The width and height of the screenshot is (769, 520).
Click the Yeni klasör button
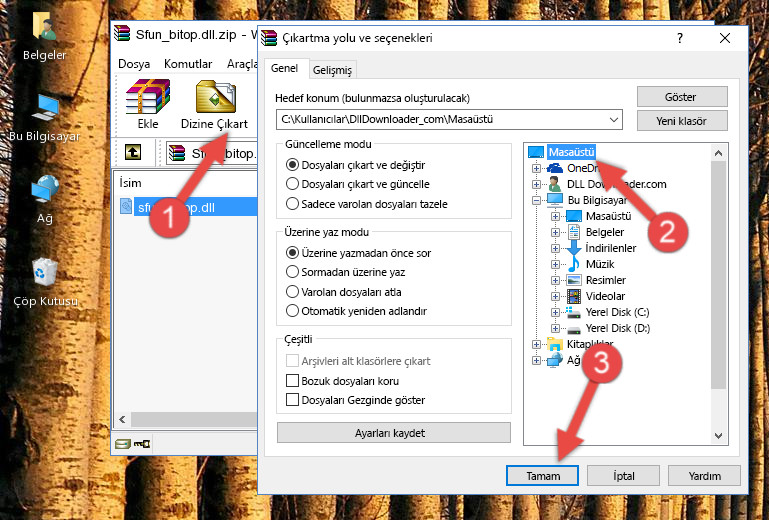pyautogui.click(x=682, y=121)
